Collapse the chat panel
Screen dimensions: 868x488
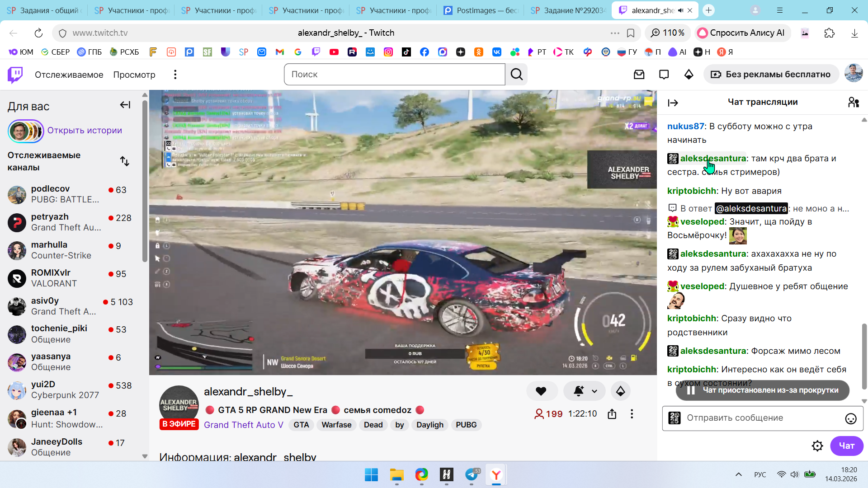[x=673, y=103]
